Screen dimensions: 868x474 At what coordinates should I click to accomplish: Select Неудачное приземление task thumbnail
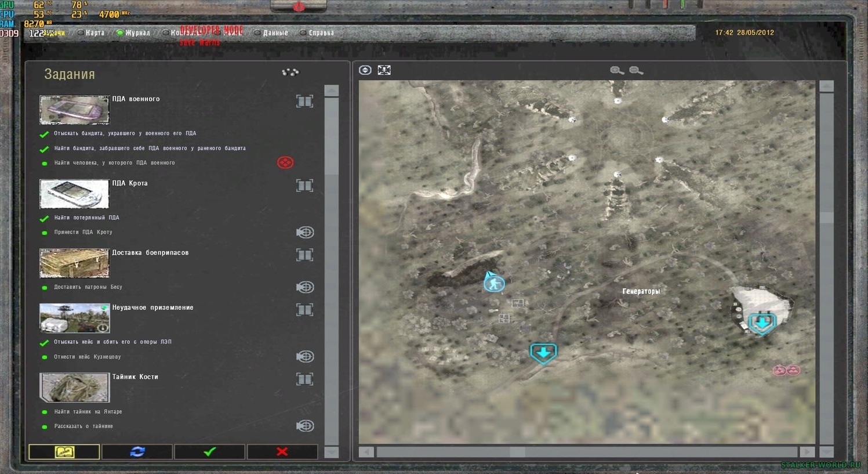[x=74, y=318]
